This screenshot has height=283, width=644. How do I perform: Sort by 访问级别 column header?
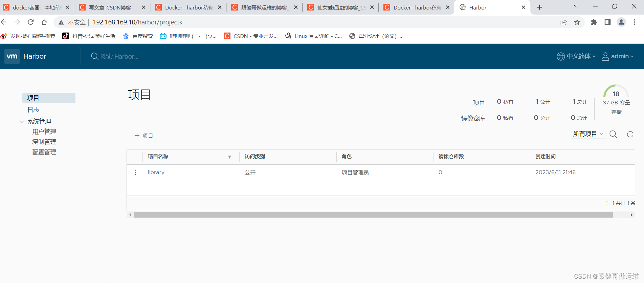pyautogui.click(x=255, y=157)
